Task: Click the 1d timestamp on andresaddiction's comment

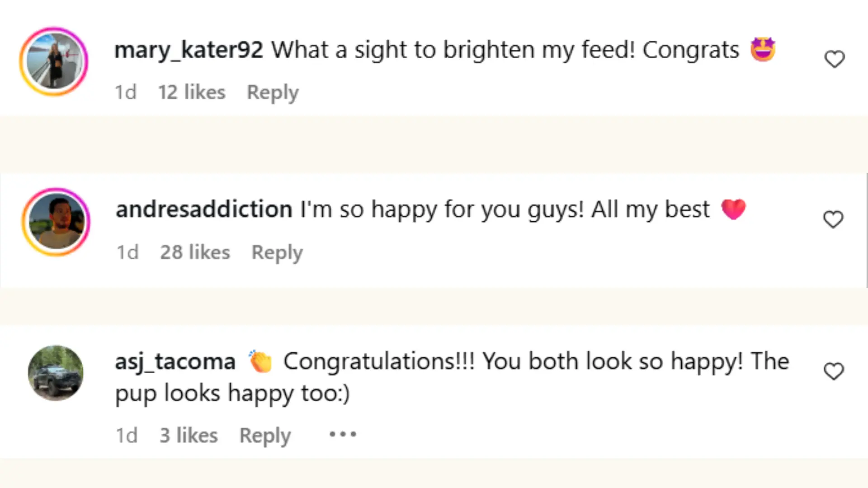Action: click(127, 252)
